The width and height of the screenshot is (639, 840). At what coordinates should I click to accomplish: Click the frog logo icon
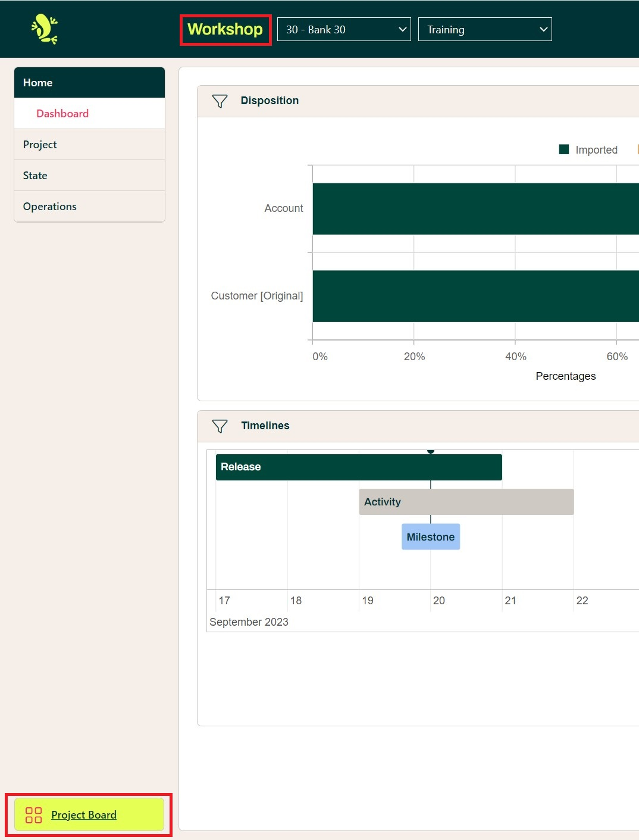pos(45,29)
